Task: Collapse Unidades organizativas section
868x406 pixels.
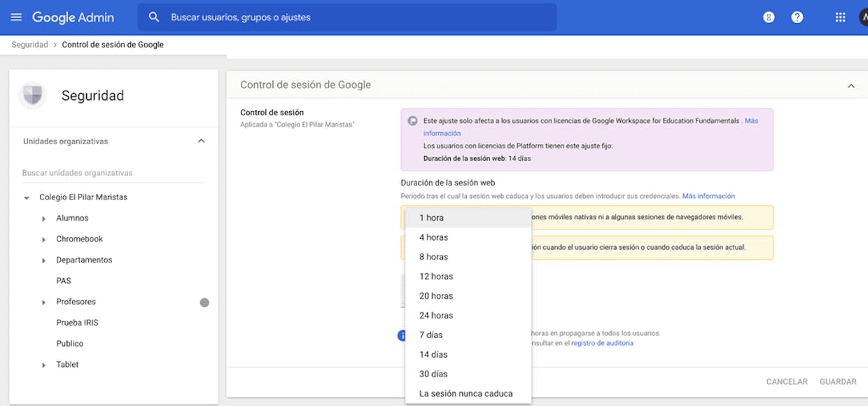Action: pyautogui.click(x=202, y=141)
